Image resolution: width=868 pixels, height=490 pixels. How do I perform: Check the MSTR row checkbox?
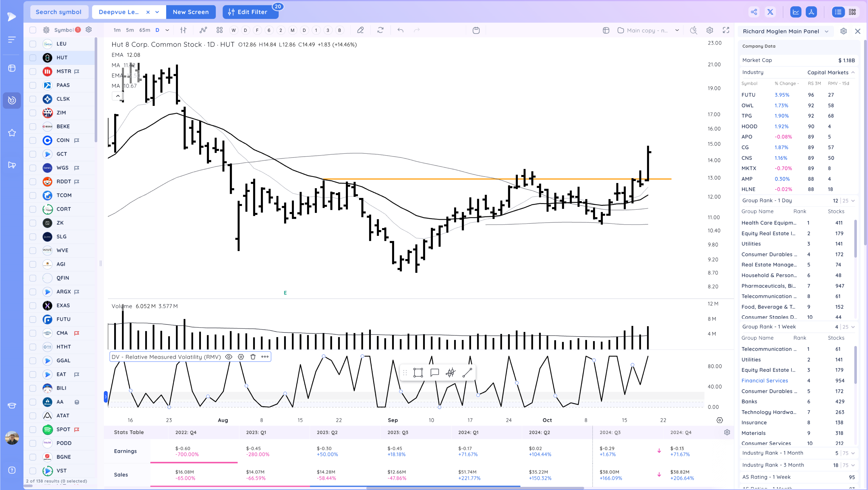(x=33, y=71)
